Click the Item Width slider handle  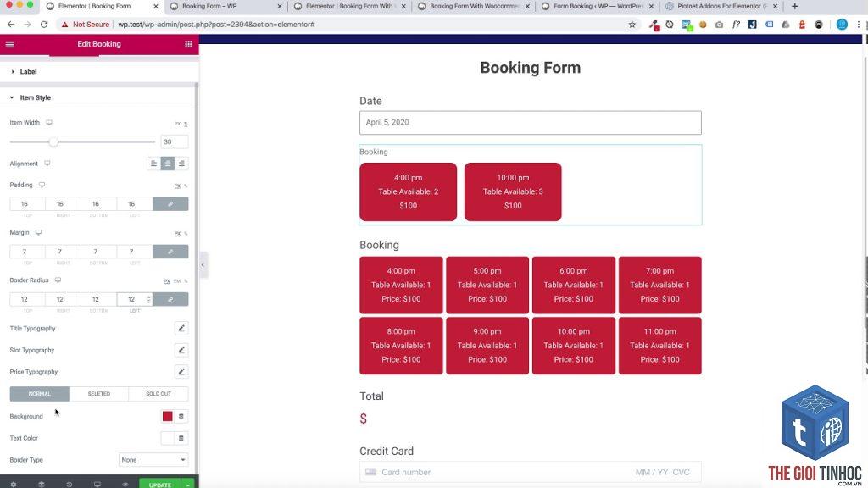click(53, 142)
